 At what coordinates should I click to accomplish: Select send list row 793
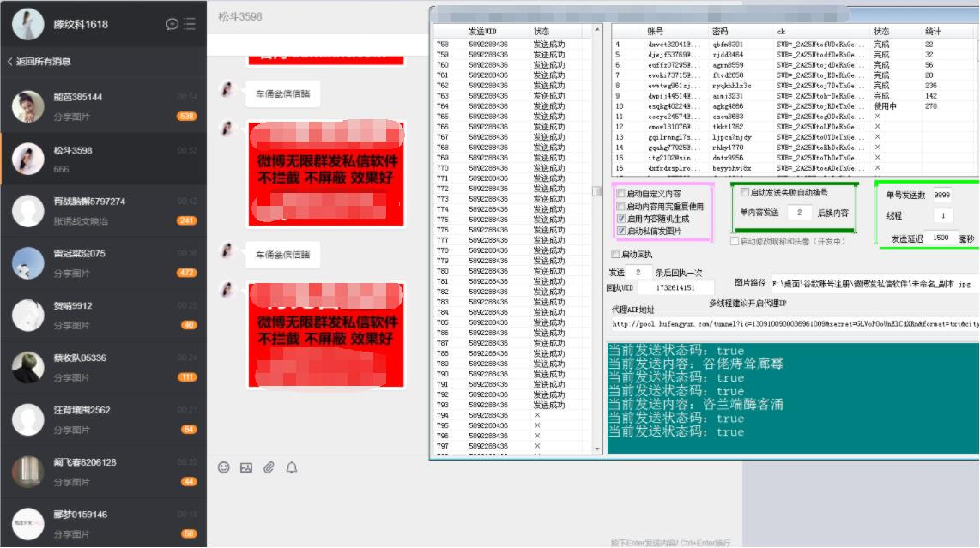click(512, 405)
